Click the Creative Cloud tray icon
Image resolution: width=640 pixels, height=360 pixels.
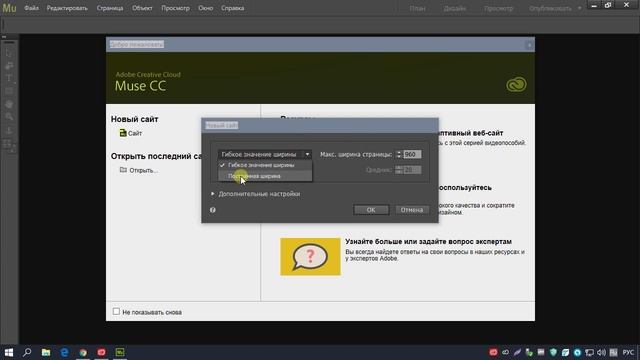pos(505,352)
